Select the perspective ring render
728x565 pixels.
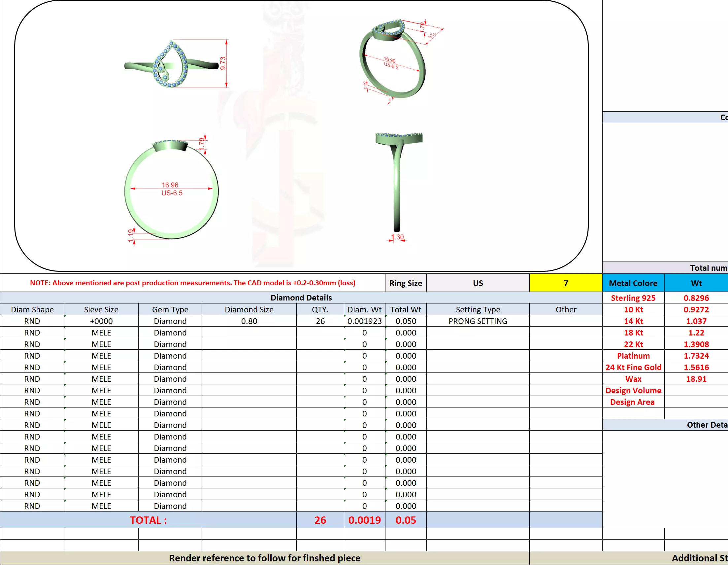(x=392, y=60)
